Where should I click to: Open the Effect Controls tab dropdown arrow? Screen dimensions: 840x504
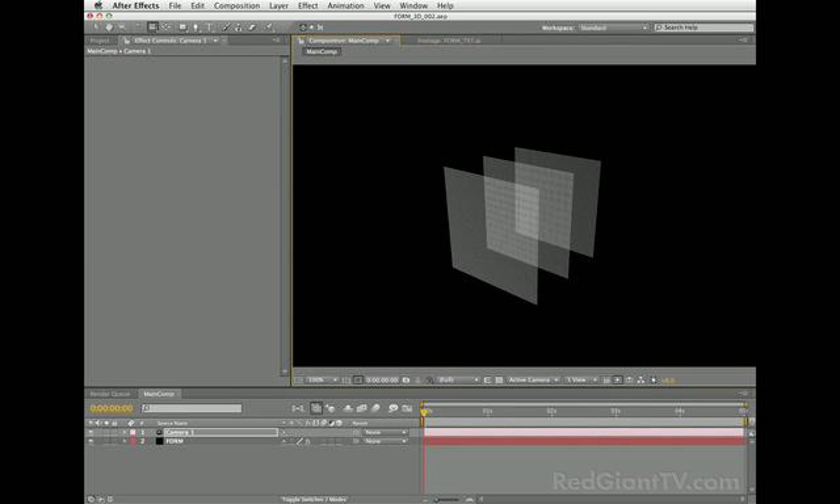point(215,41)
